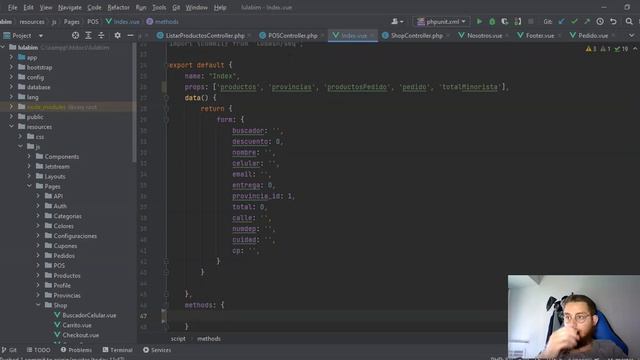This screenshot has height=360, width=640.
Task: Open the Git tool window
Action: click(x=9, y=350)
